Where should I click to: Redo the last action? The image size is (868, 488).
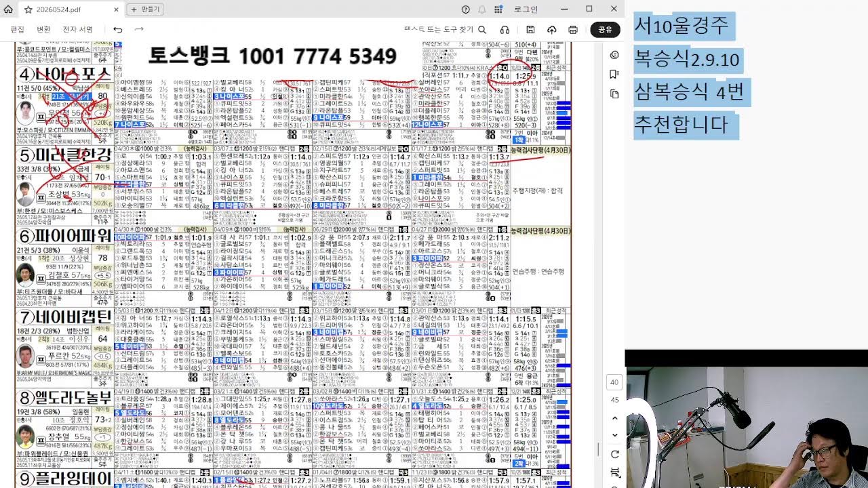[x=139, y=30]
